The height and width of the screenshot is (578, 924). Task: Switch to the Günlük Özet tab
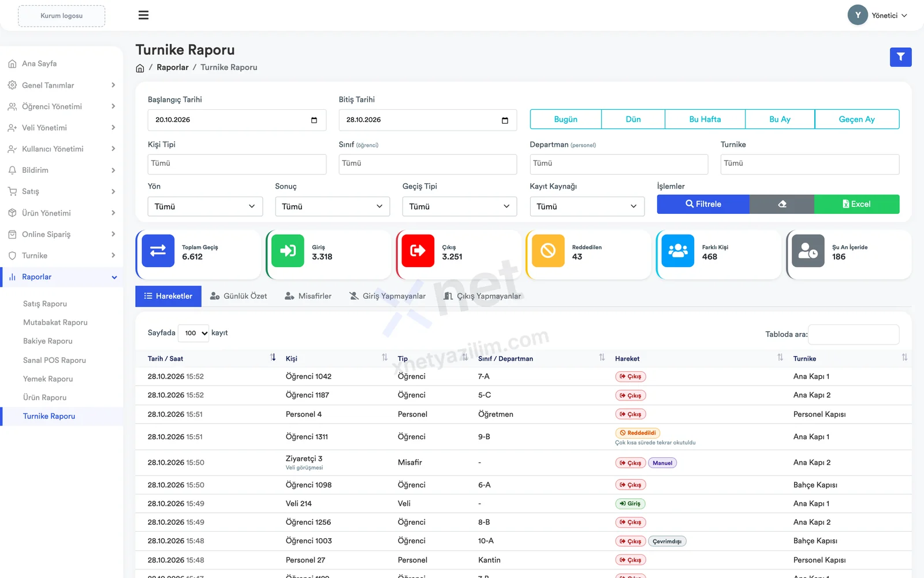[x=239, y=296]
